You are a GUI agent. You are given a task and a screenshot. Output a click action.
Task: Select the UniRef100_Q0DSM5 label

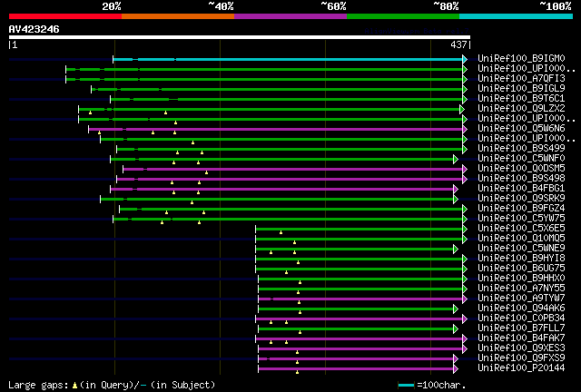[x=521, y=169]
